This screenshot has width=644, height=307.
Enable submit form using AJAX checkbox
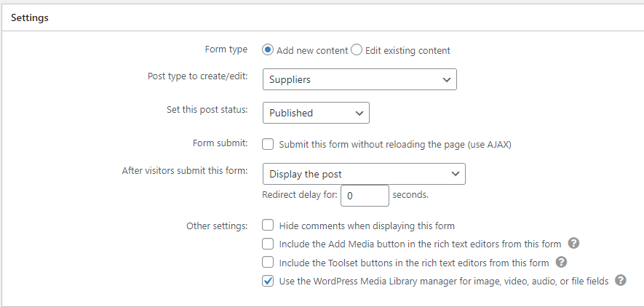point(268,144)
